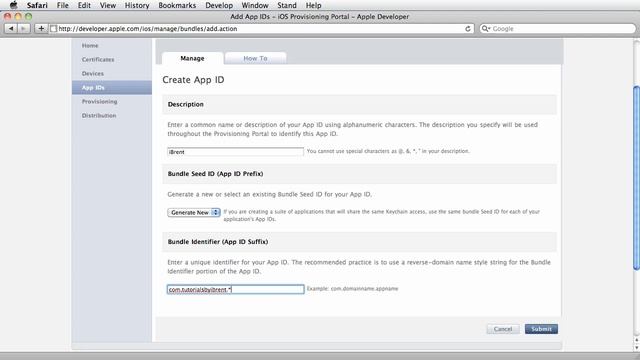Click the scrollbar down arrow

point(636,348)
